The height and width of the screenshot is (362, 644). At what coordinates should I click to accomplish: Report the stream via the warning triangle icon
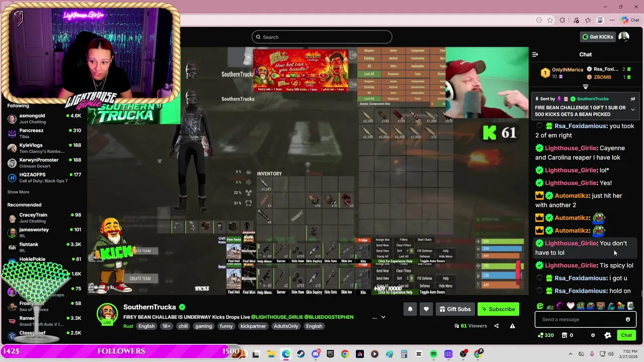[x=512, y=326]
